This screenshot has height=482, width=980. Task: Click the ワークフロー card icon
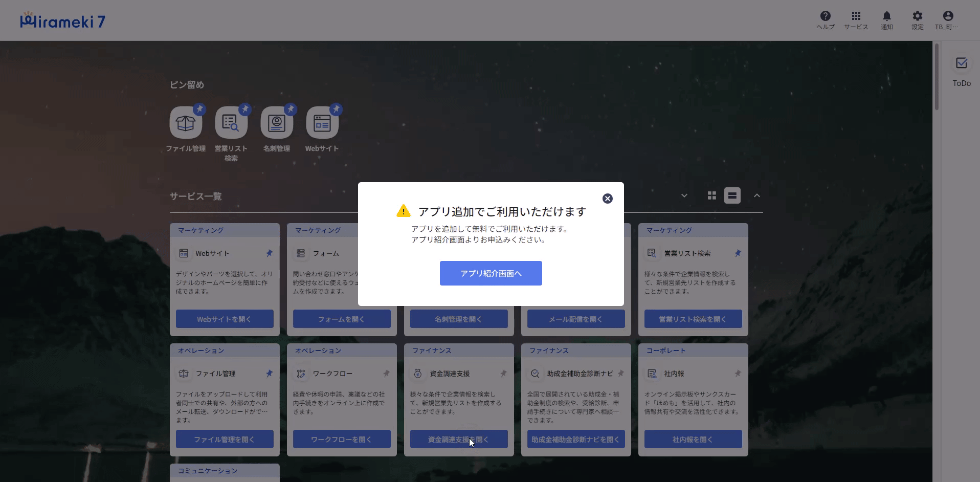point(301,374)
